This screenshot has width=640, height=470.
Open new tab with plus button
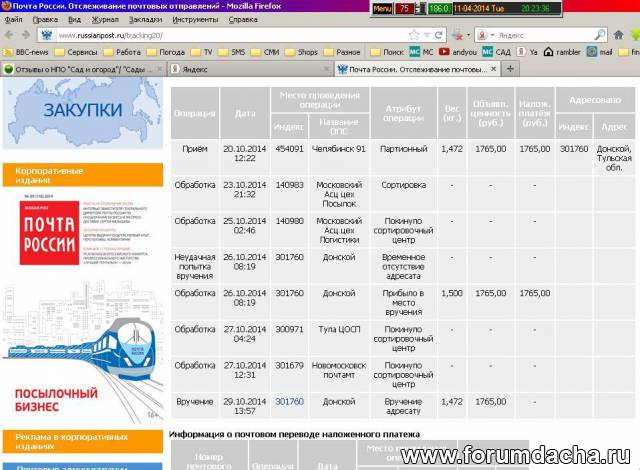point(510,69)
